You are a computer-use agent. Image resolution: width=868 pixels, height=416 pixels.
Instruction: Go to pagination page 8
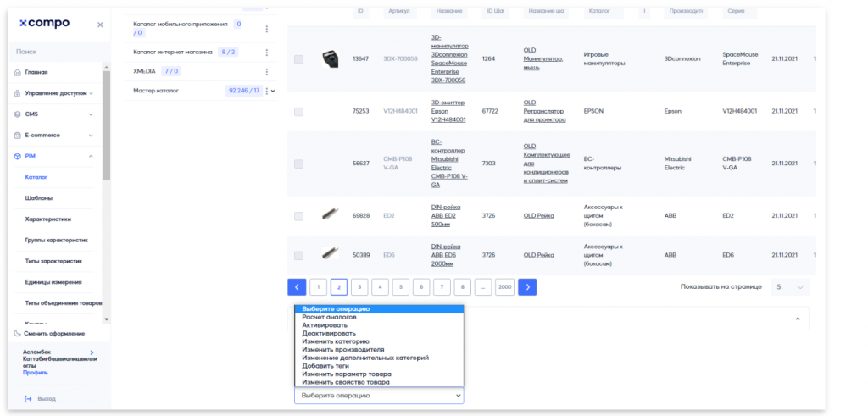coord(462,287)
